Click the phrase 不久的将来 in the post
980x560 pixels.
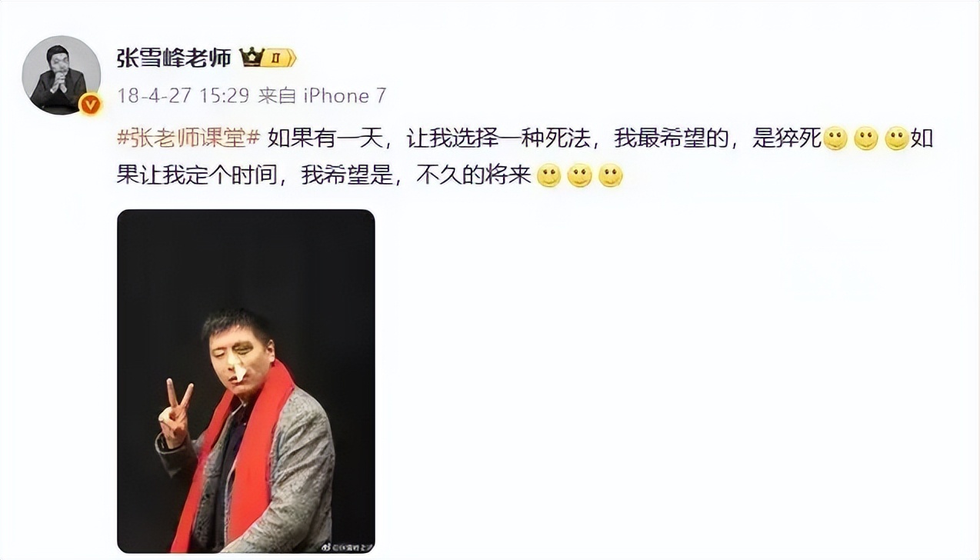474,176
